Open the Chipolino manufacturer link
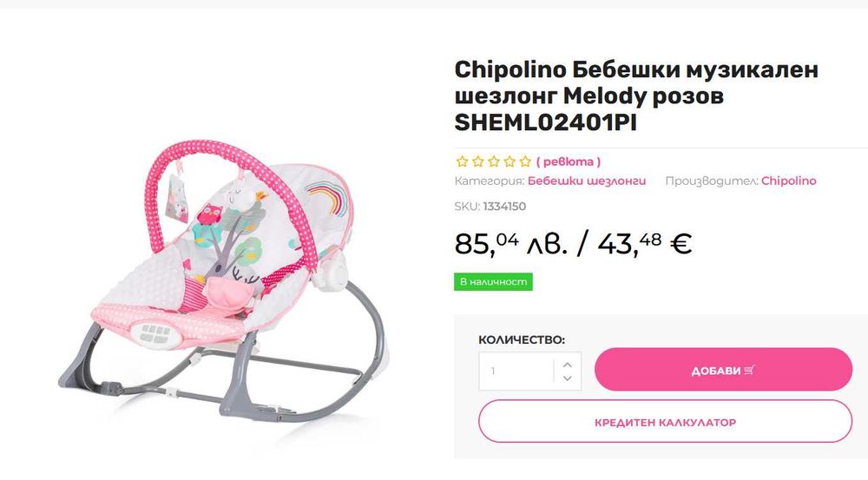This screenshot has width=868, height=480. point(789,181)
